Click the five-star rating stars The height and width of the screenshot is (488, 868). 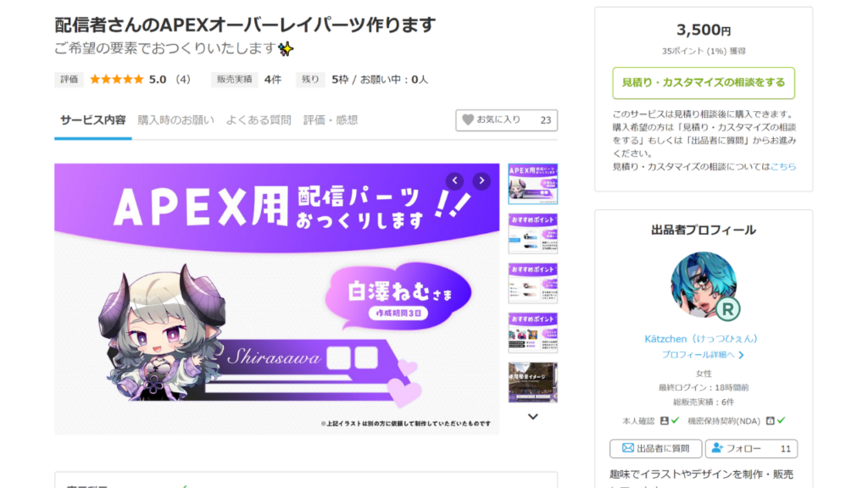click(116, 79)
